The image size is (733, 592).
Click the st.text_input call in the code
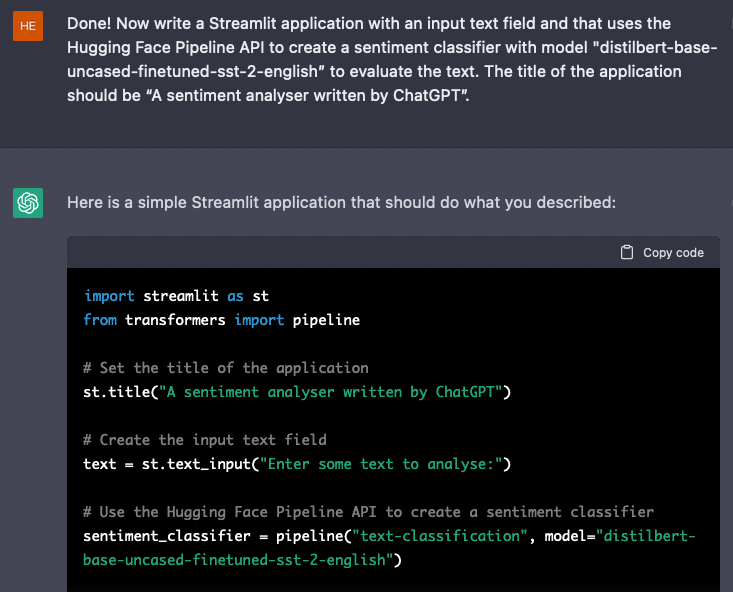[187, 464]
